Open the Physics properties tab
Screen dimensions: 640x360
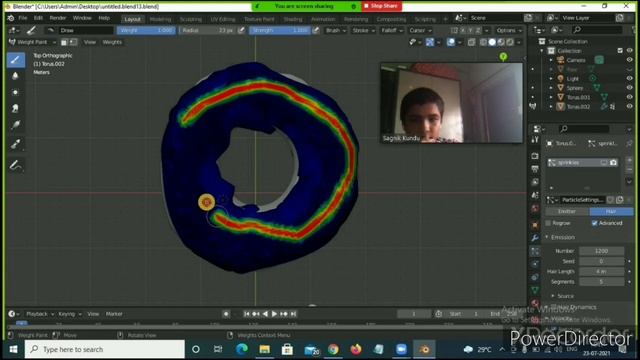point(535,264)
